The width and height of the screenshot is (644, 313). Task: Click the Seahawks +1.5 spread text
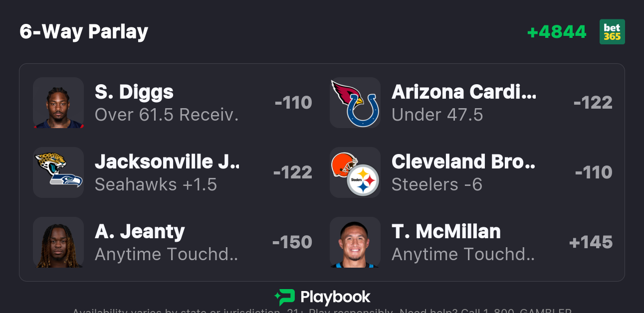pos(156,185)
